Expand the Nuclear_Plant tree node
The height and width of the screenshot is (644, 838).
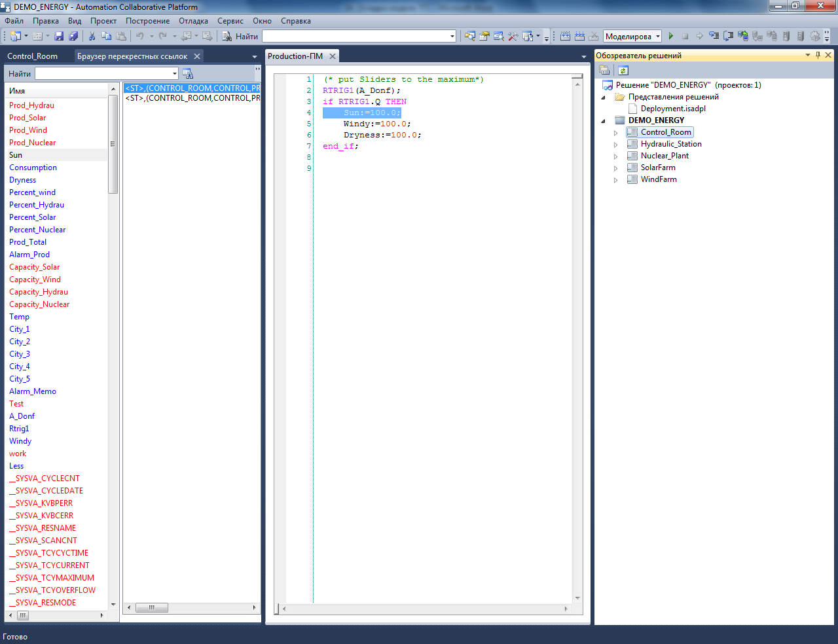[615, 156]
